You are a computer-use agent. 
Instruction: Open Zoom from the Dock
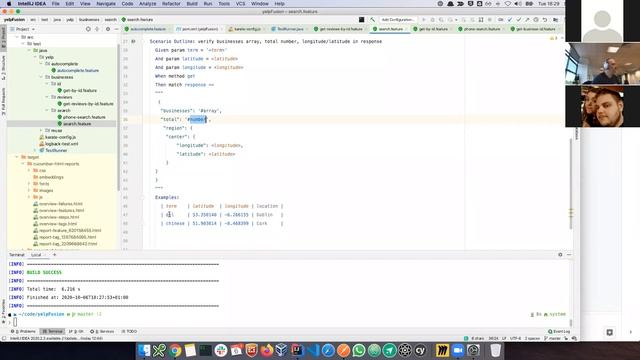click(458, 350)
